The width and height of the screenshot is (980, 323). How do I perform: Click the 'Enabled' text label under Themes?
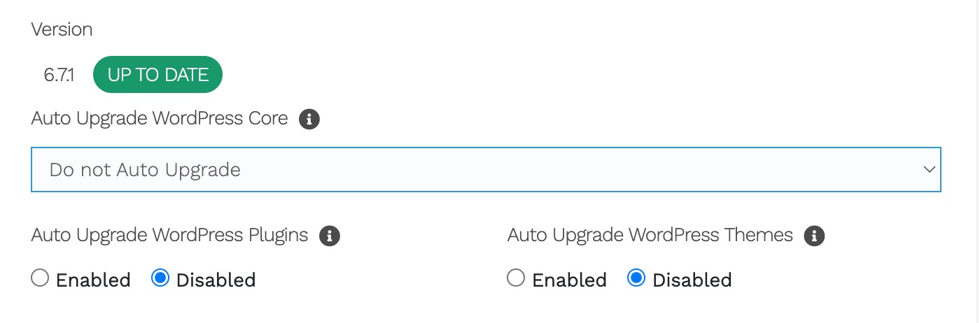pos(569,280)
